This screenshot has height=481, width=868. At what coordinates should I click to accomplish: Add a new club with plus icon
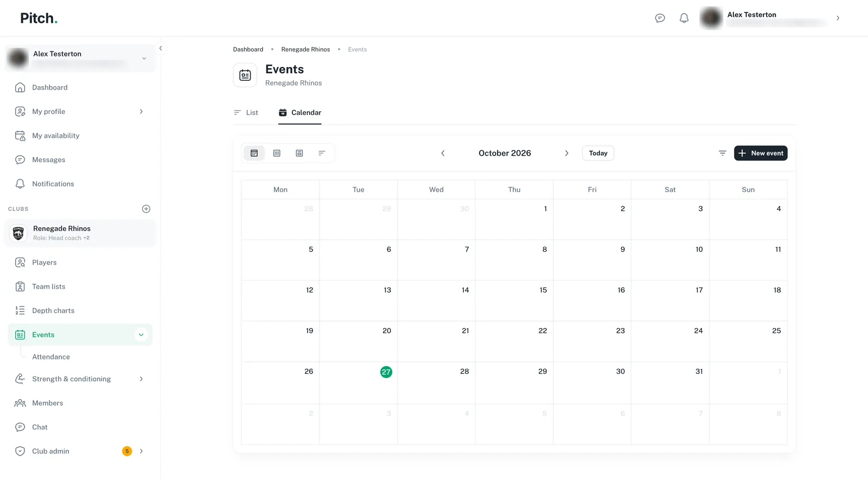pyautogui.click(x=146, y=209)
